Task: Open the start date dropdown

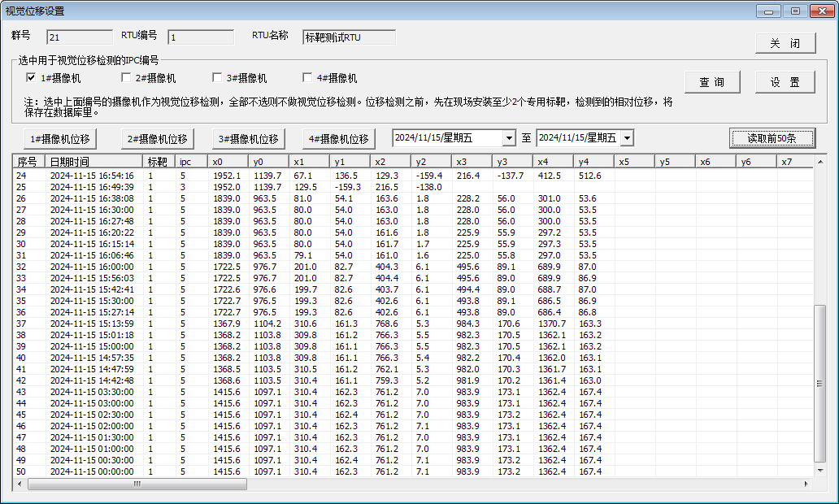Action: (x=509, y=138)
